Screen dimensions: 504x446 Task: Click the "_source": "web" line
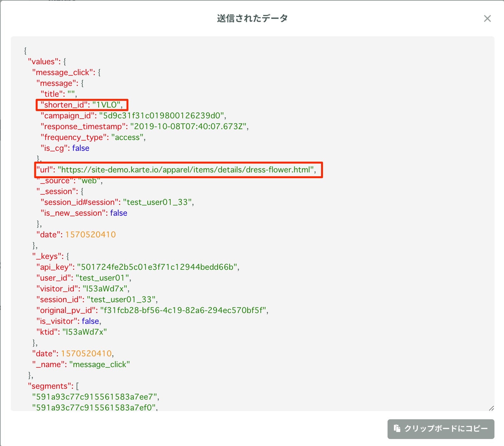[x=69, y=181]
